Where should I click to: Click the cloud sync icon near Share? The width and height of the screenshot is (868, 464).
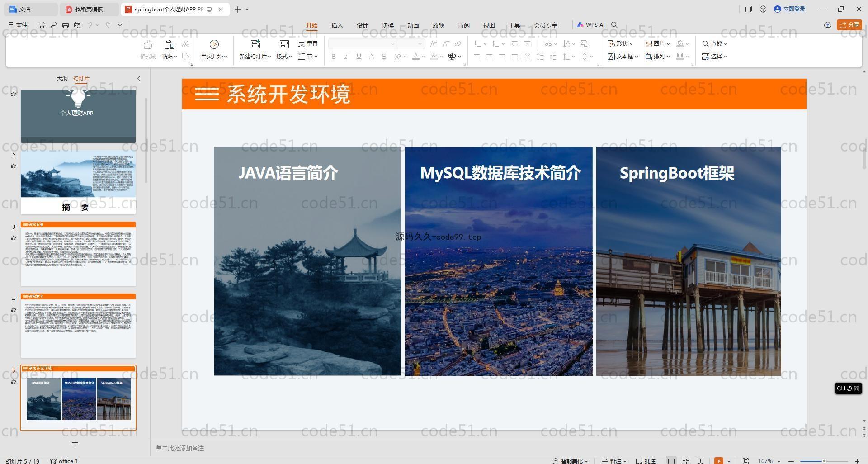tap(827, 25)
